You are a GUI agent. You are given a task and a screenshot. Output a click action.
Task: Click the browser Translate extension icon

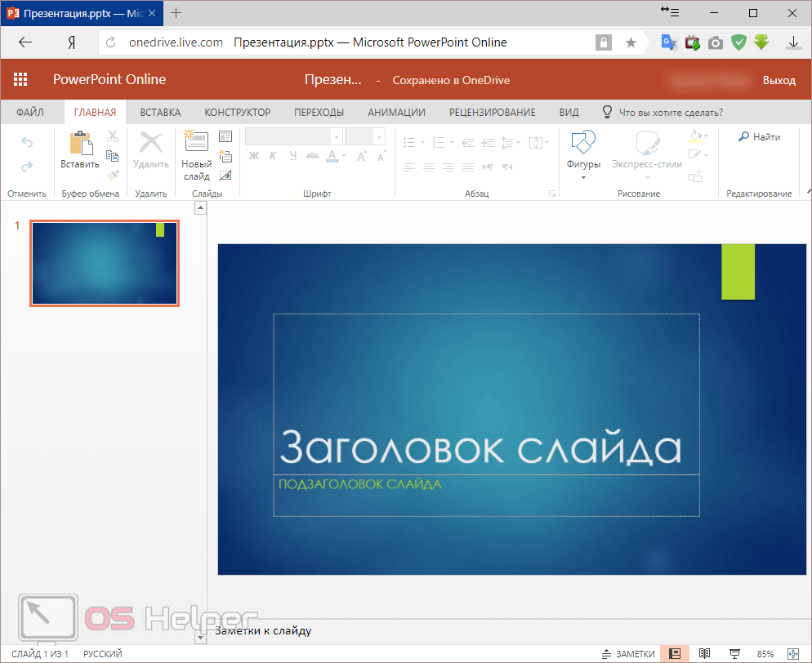point(668,42)
